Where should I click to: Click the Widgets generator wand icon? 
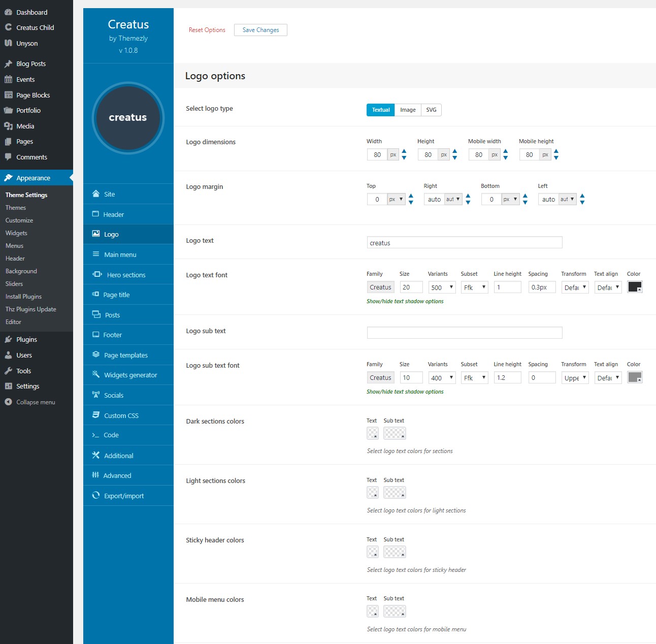[96, 374]
